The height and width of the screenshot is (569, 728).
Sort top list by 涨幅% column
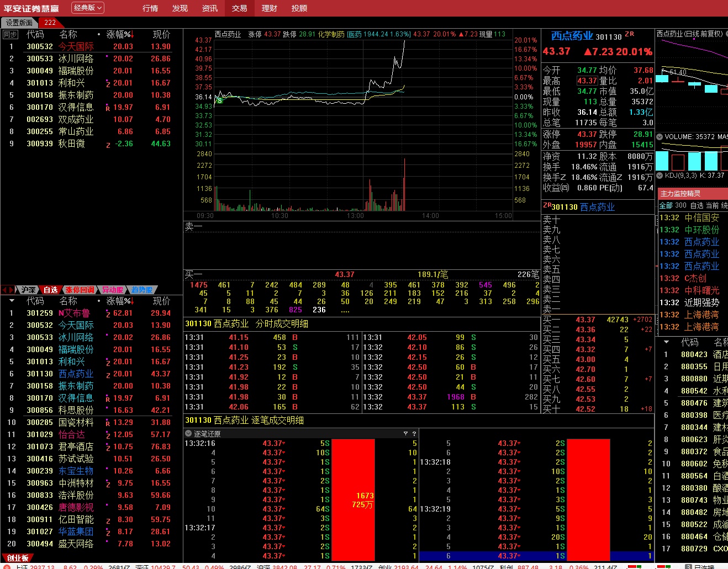point(120,34)
